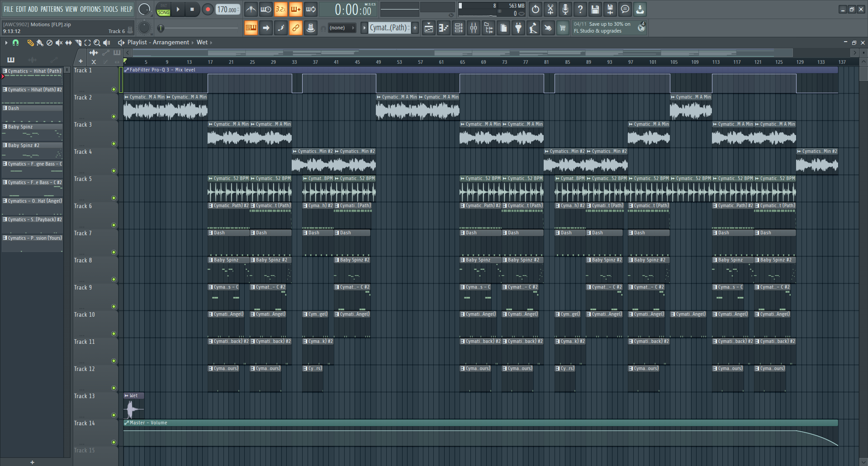Select the Draw pencil tool
The width and height of the screenshot is (868, 466).
tap(30, 43)
